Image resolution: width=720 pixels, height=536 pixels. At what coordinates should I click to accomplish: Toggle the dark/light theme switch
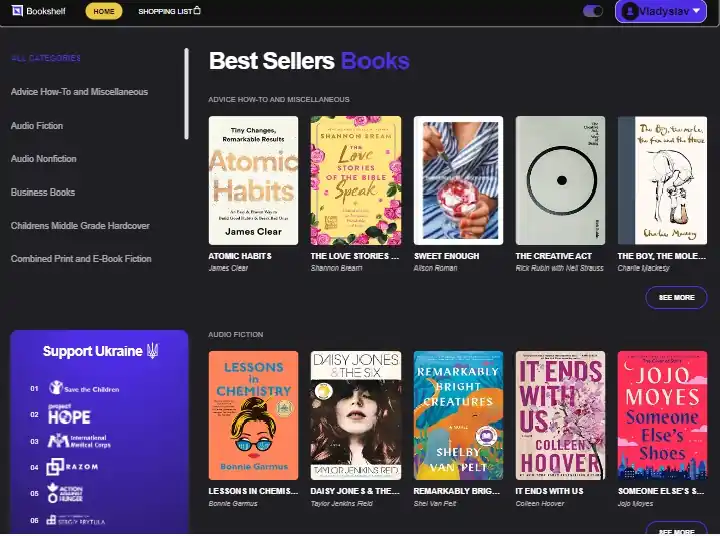click(592, 11)
